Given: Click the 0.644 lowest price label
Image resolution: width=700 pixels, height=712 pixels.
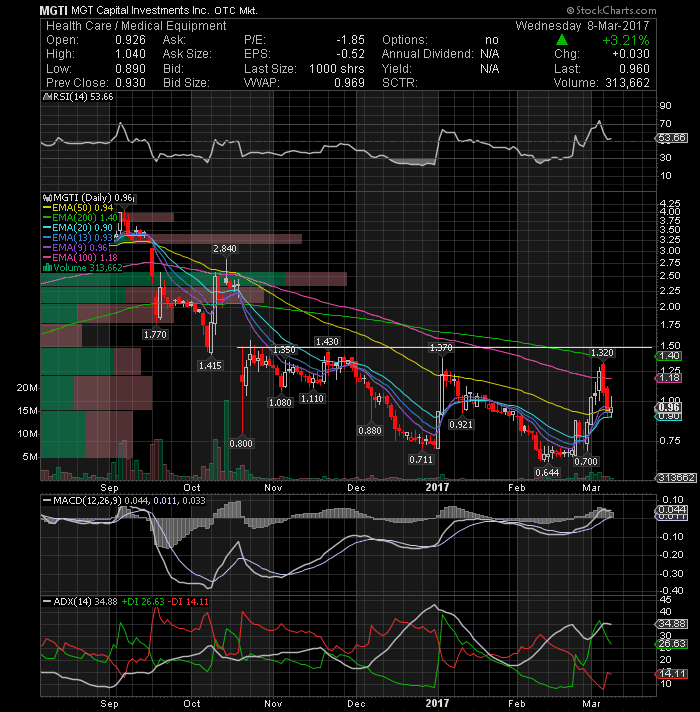Looking at the screenshot, I should pos(547,472).
